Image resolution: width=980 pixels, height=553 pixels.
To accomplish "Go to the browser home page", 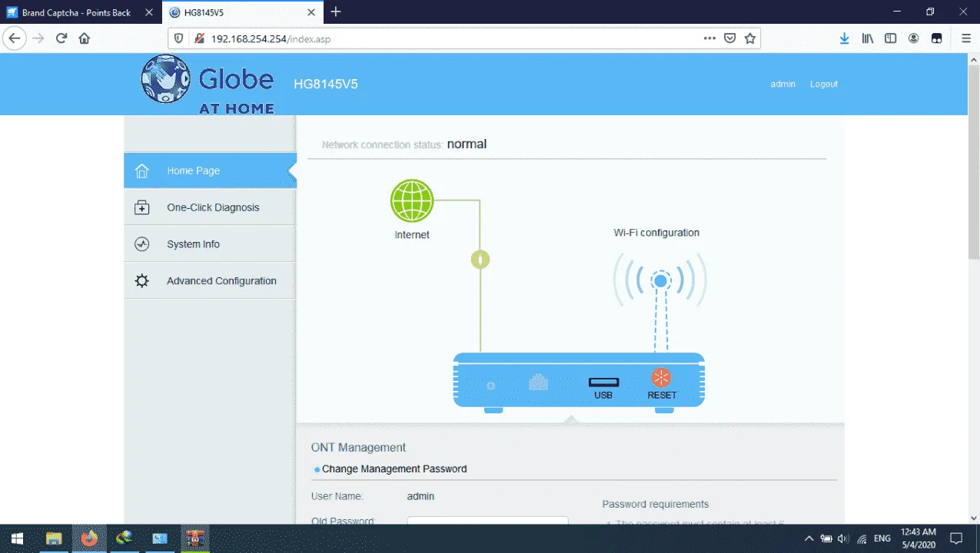I will point(85,38).
